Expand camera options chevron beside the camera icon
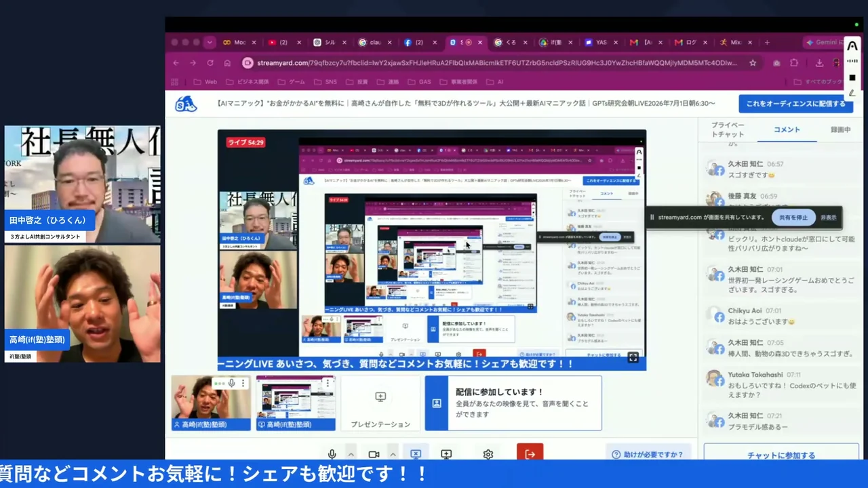868x488 pixels. coord(393,454)
